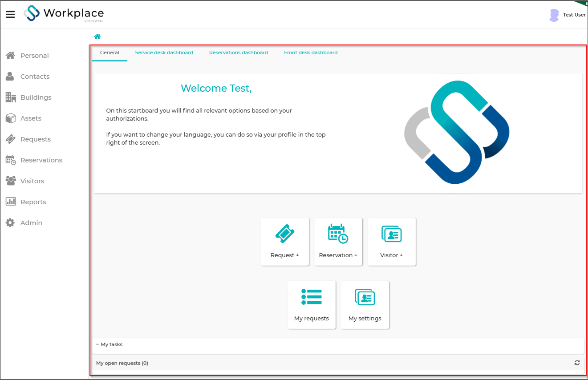Switch to the Service desk dashboard tab

[x=164, y=53]
